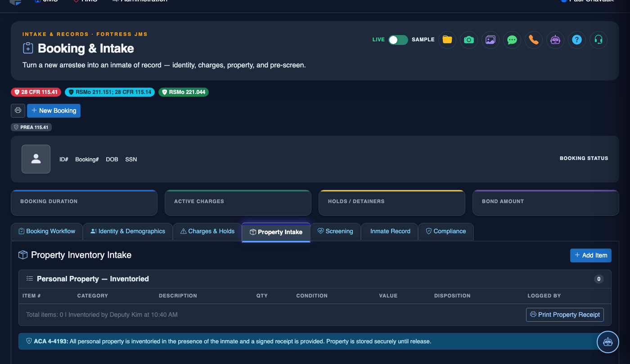This screenshot has width=630, height=364.
Task: Start a New Booking
Action: tap(54, 111)
